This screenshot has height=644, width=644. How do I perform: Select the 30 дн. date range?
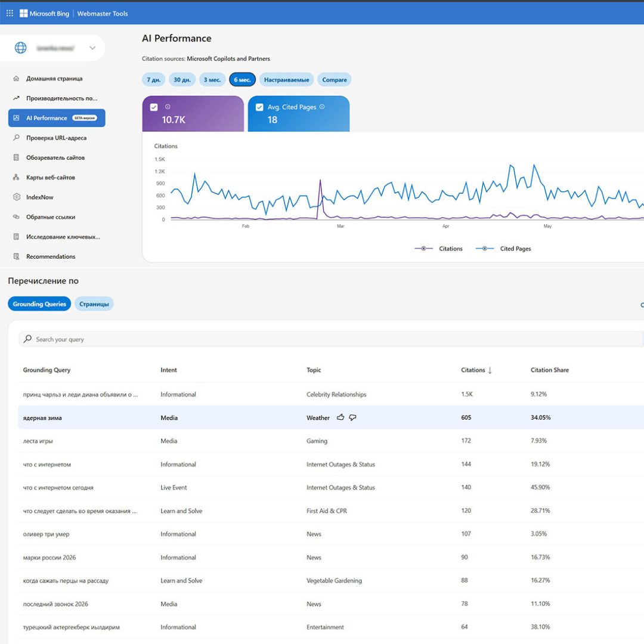coord(182,80)
